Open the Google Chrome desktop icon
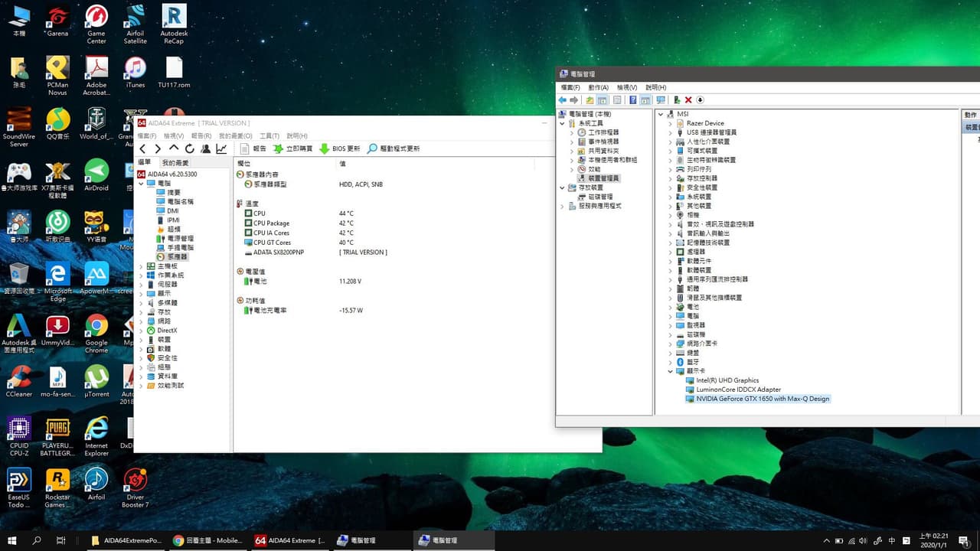Viewport: 980px width, 551px height. click(x=96, y=333)
